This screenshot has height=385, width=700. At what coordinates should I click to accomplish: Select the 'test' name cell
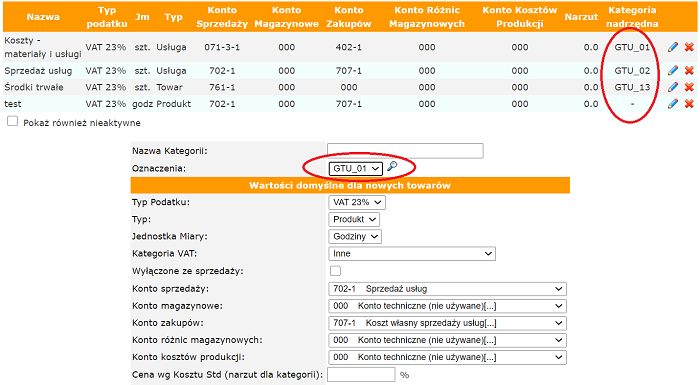pyautogui.click(x=13, y=104)
